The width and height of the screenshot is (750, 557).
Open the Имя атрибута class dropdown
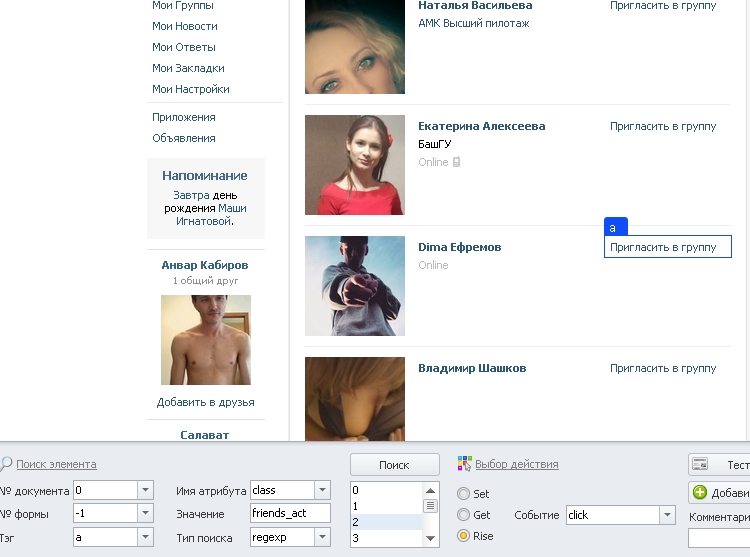tap(322, 490)
